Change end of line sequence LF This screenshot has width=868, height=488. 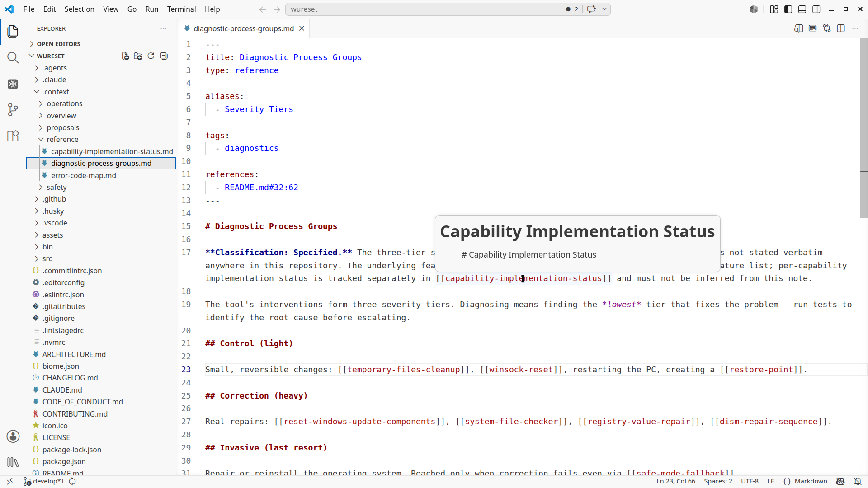771,481
